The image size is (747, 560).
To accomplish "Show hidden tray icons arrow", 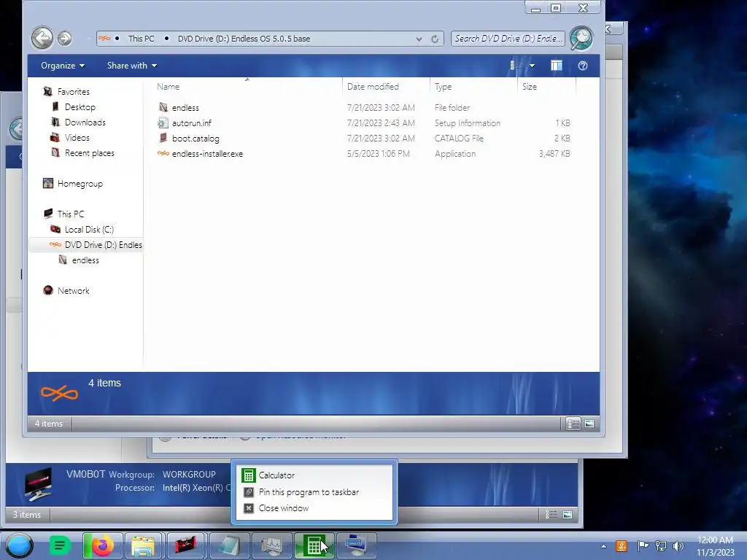I will 603,546.
